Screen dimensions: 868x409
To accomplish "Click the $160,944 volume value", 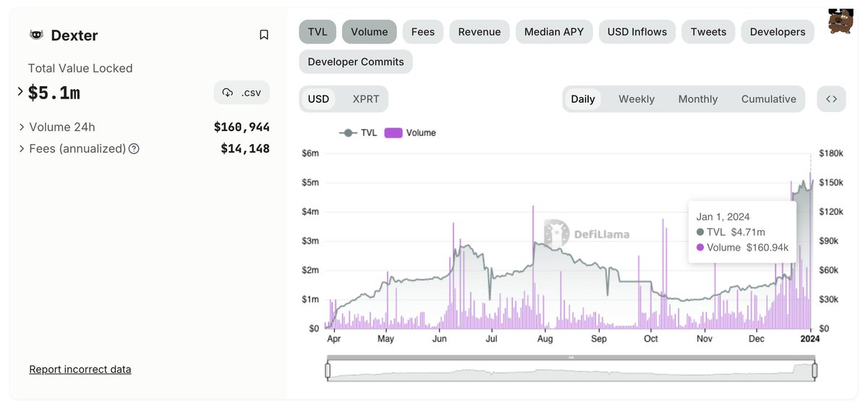I will point(242,127).
